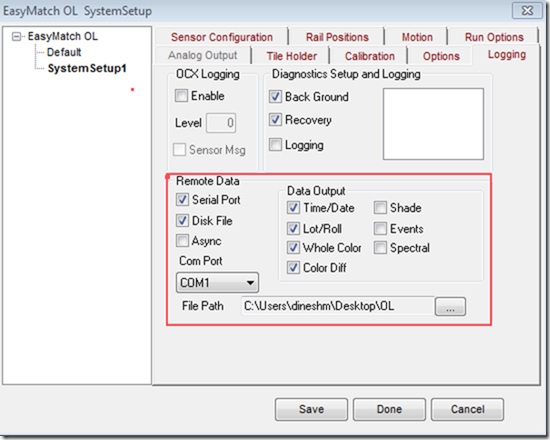Check the Spectral data output box

[380, 248]
